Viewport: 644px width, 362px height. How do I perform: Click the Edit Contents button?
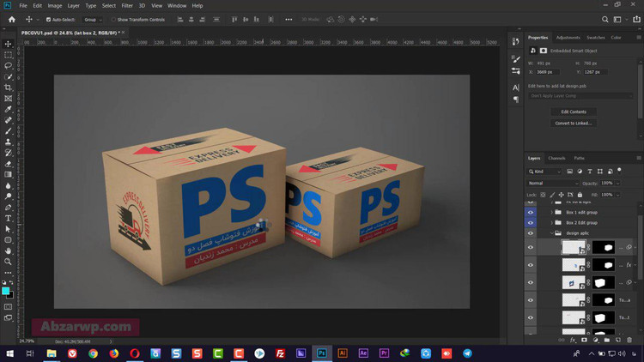click(573, 112)
